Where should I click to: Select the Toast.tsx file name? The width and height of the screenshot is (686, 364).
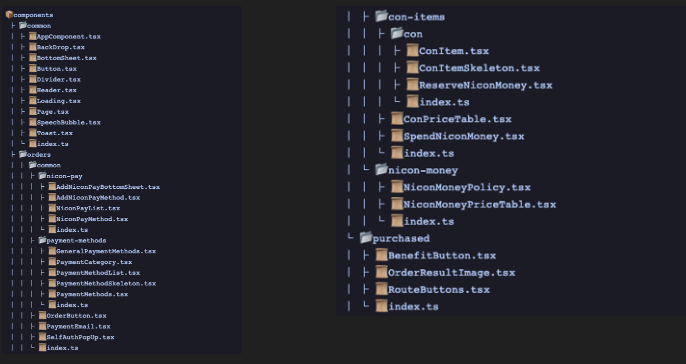pyautogui.click(x=55, y=133)
